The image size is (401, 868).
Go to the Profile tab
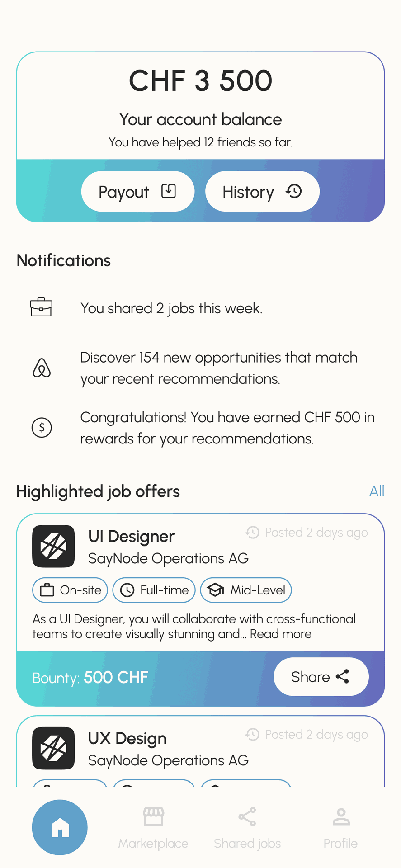tap(340, 828)
